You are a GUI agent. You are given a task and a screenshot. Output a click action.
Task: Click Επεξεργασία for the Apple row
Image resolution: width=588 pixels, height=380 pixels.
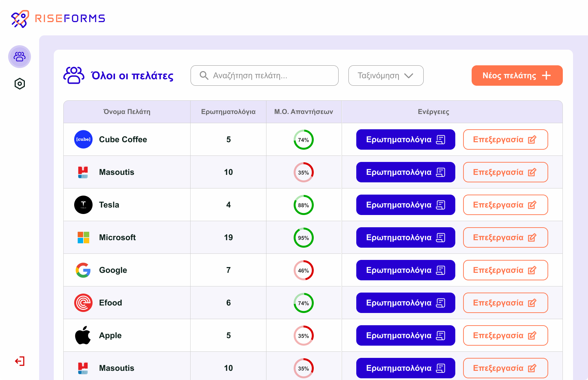pyautogui.click(x=505, y=335)
